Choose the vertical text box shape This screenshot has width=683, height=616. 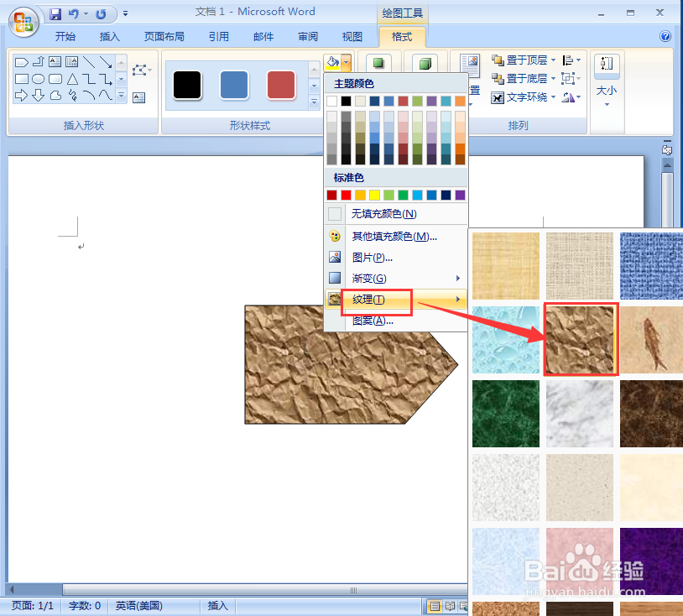(72, 62)
